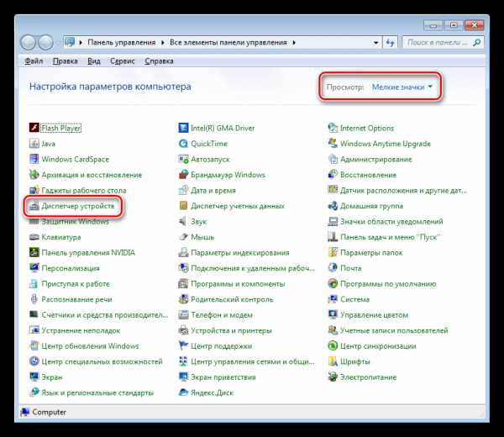Open Управление цветом link
Screen dimensions: 504x437
tap(374, 314)
